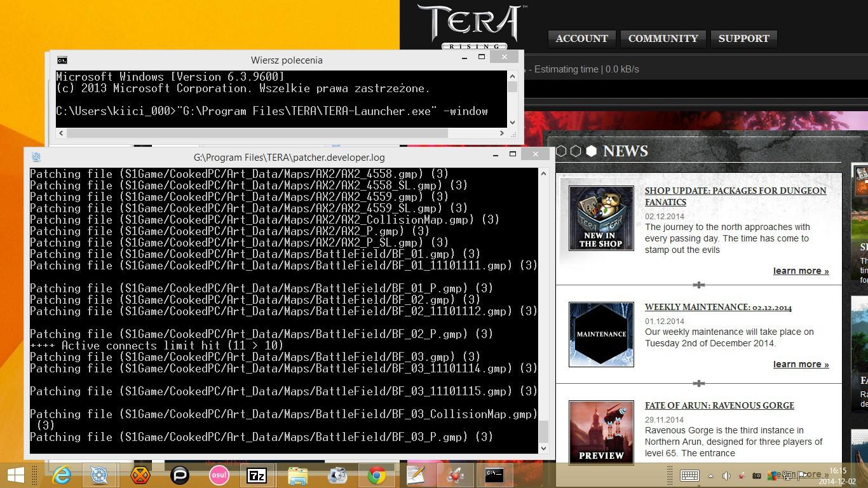The height and width of the screenshot is (488, 868).
Task: Select the third news hexagon indicator
Action: click(x=591, y=151)
